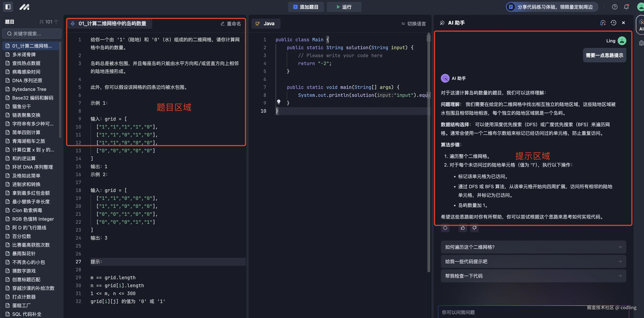Close the AI 助手 panel
The height and width of the screenshot is (318, 644).
pos(623,23)
